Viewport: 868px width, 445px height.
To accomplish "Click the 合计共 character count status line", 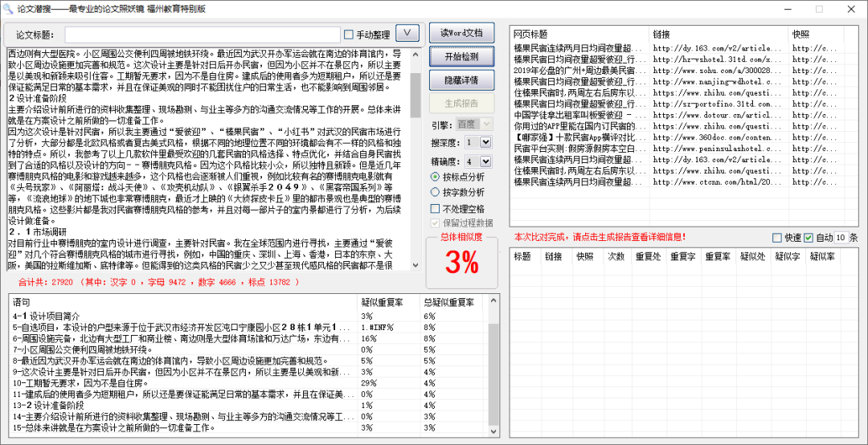I will 159,282.
